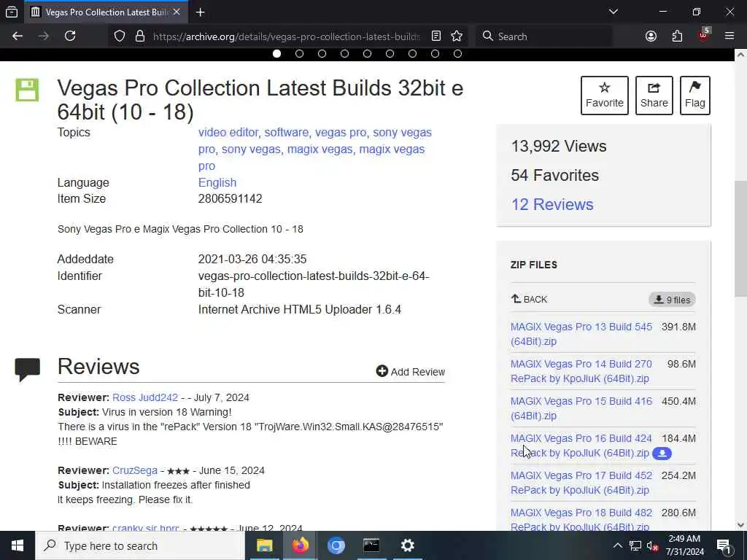Image resolution: width=747 pixels, height=560 pixels.
Task: Open the uBlock extension icon with badge 5
Action: (x=704, y=35)
